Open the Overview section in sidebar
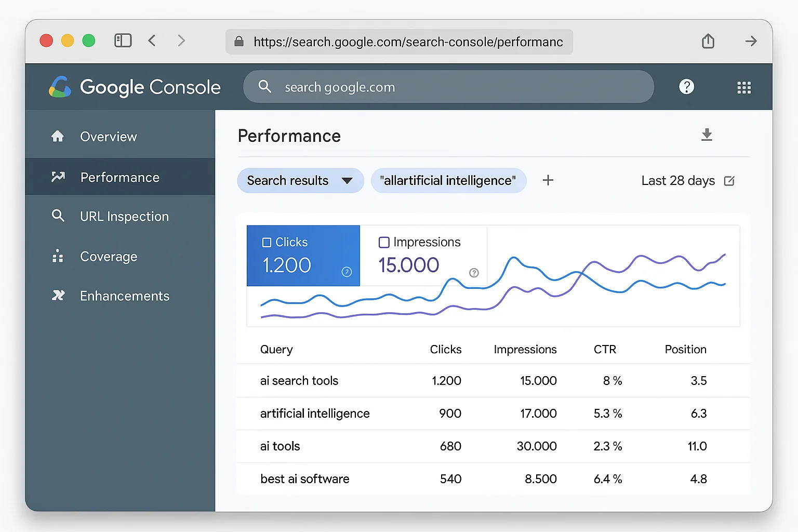 pyautogui.click(x=108, y=136)
